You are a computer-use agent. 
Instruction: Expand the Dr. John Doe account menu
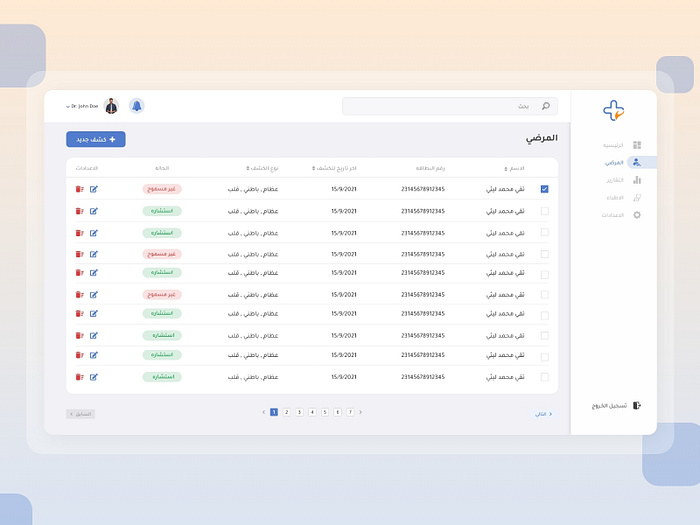point(82,106)
